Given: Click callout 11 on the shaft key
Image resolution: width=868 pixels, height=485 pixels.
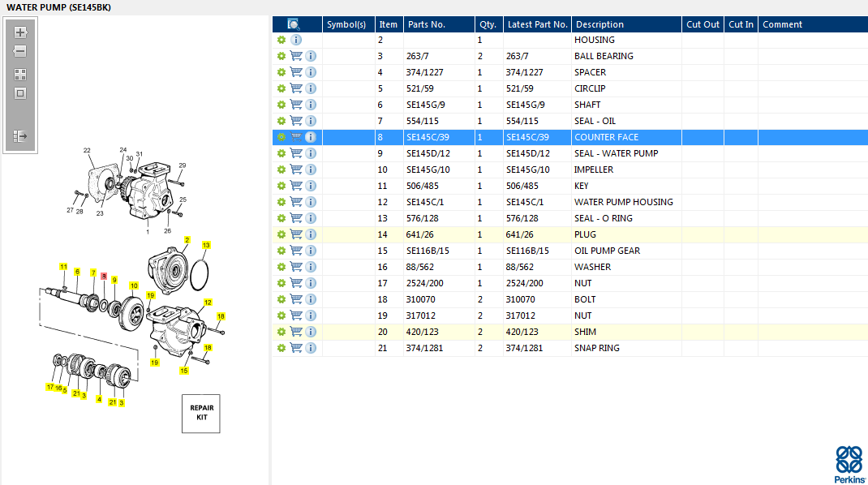Looking at the screenshot, I should click(63, 267).
